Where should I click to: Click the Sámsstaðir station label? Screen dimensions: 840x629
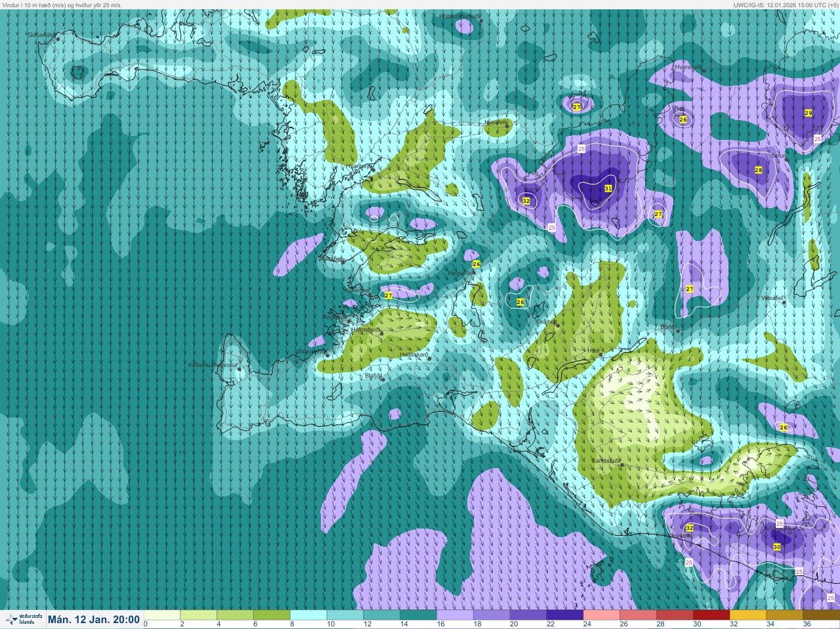(606, 461)
